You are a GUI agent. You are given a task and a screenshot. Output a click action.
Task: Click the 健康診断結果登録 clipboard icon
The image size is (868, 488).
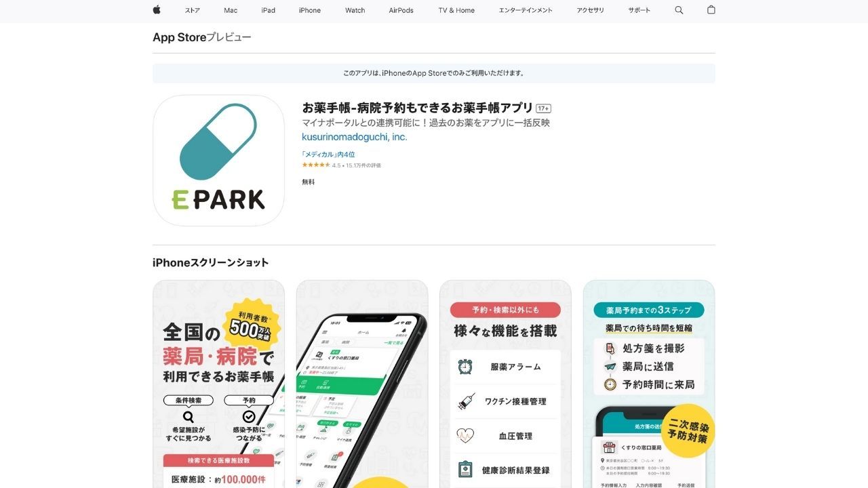tap(465, 469)
